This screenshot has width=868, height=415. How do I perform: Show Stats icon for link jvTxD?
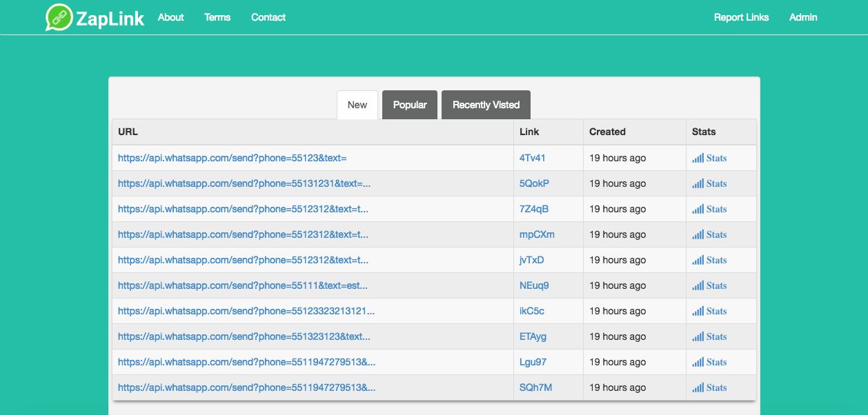coord(698,260)
